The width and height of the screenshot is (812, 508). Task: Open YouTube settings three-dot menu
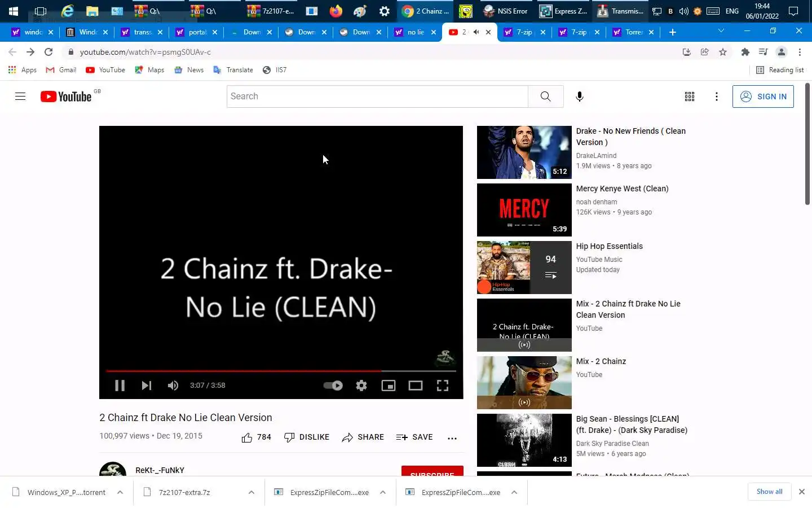(x=717, y=97)
